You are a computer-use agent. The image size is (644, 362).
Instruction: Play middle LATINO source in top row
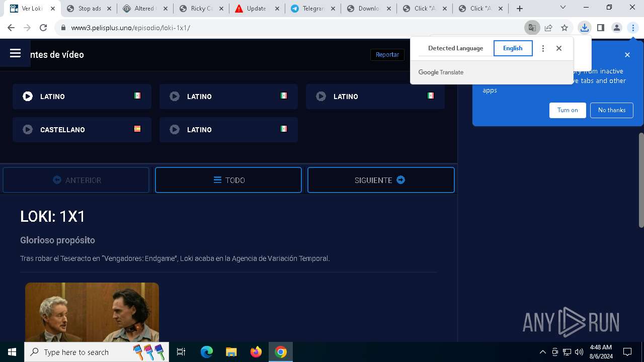228,97
